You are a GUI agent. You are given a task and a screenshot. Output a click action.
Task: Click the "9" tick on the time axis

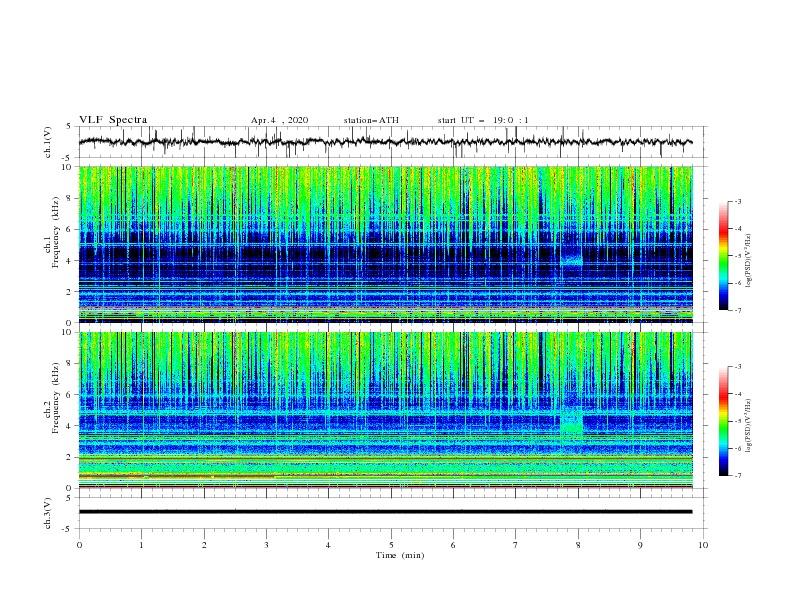pos(640,545)
